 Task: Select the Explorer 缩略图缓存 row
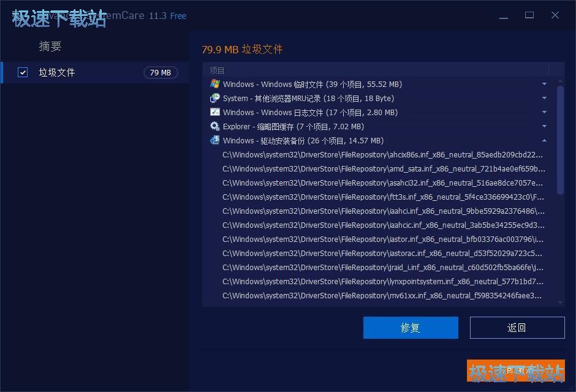coord(378,126)
